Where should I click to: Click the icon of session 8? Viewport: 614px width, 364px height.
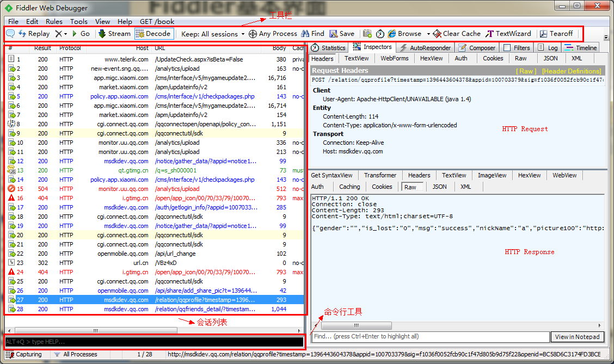coord(11,124)
